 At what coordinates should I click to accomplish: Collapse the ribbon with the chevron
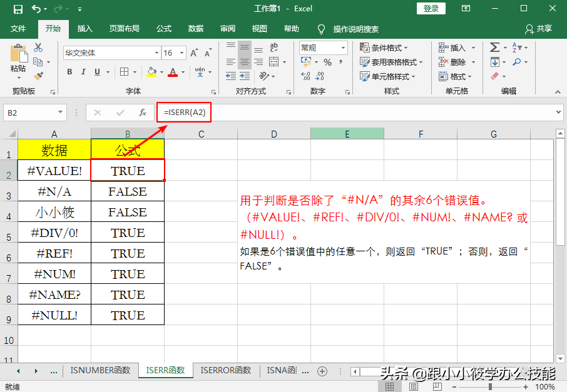click(558, 92)
